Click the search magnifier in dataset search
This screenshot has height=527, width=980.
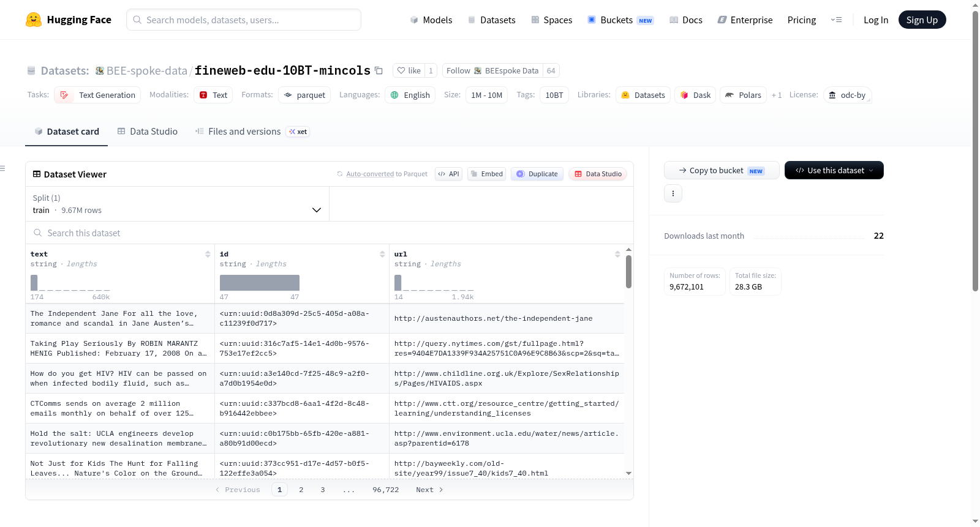[x=38, y=233]
